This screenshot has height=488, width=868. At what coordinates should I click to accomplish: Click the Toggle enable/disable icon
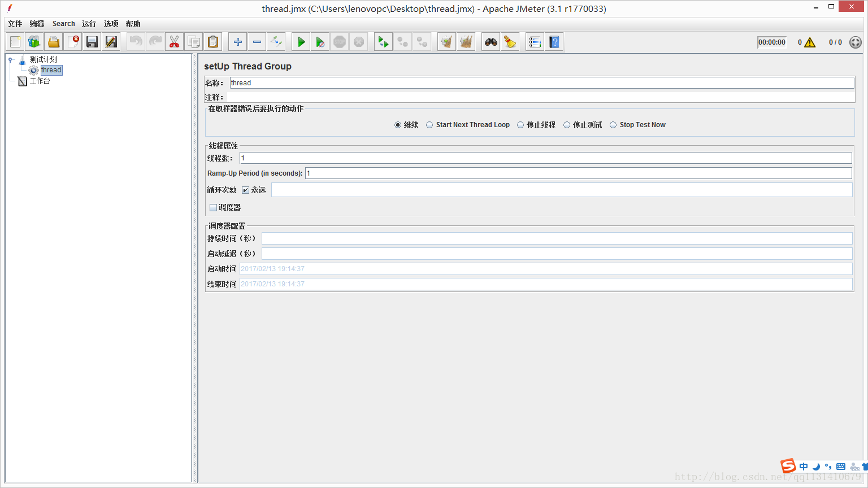coord(276,42)
